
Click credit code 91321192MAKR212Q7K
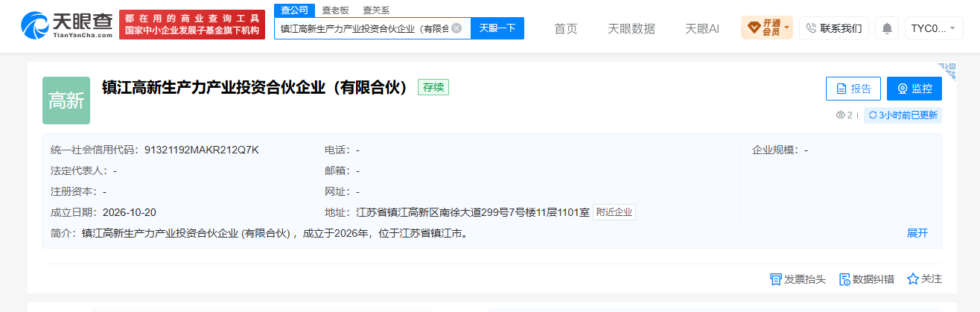(202, 150)
